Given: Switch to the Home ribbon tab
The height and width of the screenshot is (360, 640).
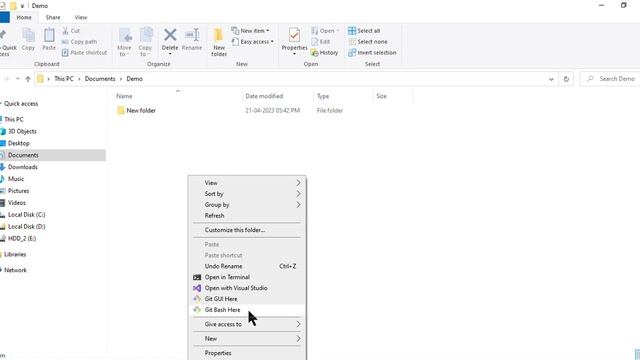Looking at the screenshot, I should [x=24, y=17].
